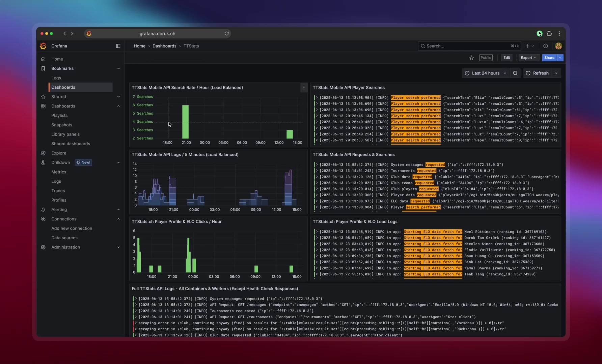
Task: Open the Last 24 hours time picker
Action: pyautogui.click(x=486, y=73)
